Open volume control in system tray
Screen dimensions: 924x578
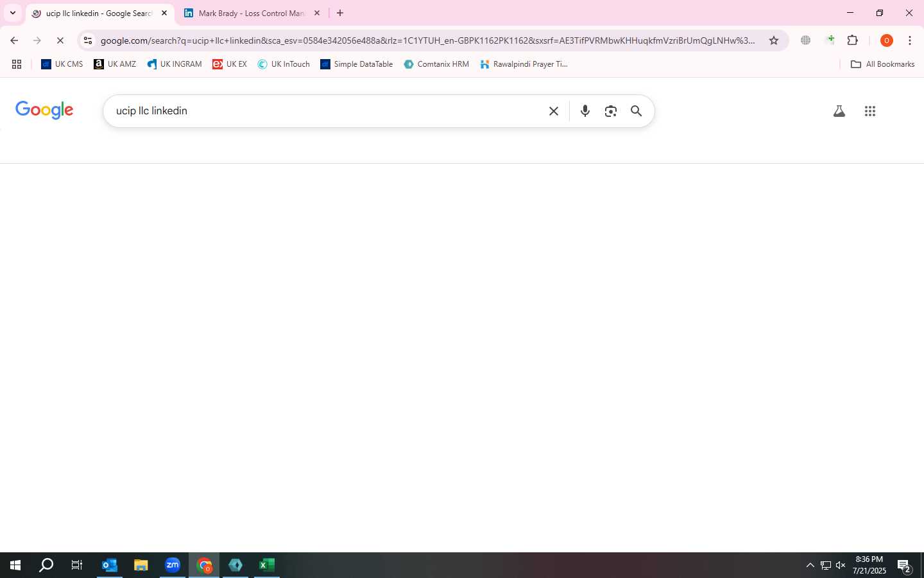coord(841,565)
